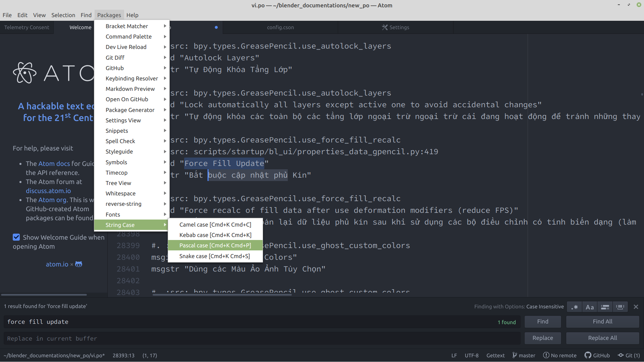
Task: Switch to the Settings tab
Action: point(395,27)
